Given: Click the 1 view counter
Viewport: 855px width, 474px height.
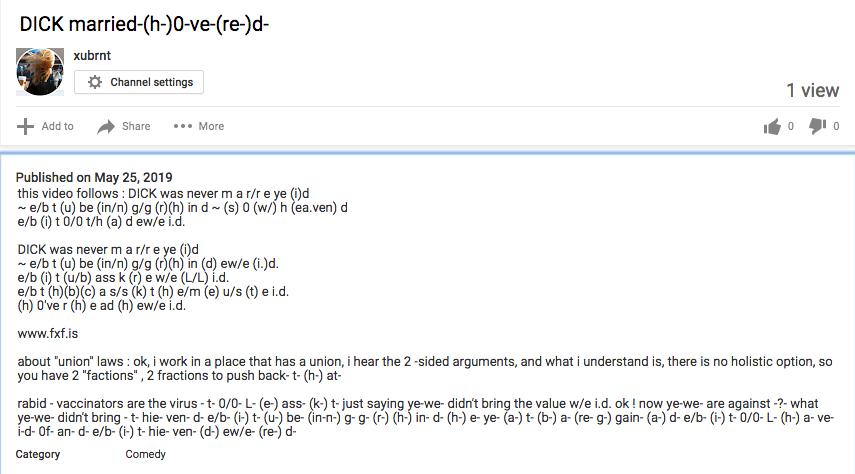Looking at the screenshot, I should [812, 91].
